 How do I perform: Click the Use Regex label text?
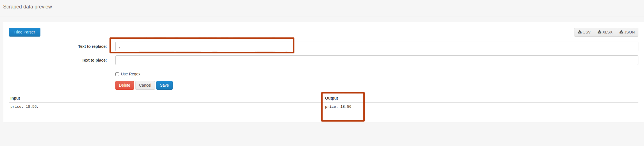click(131, 74)
